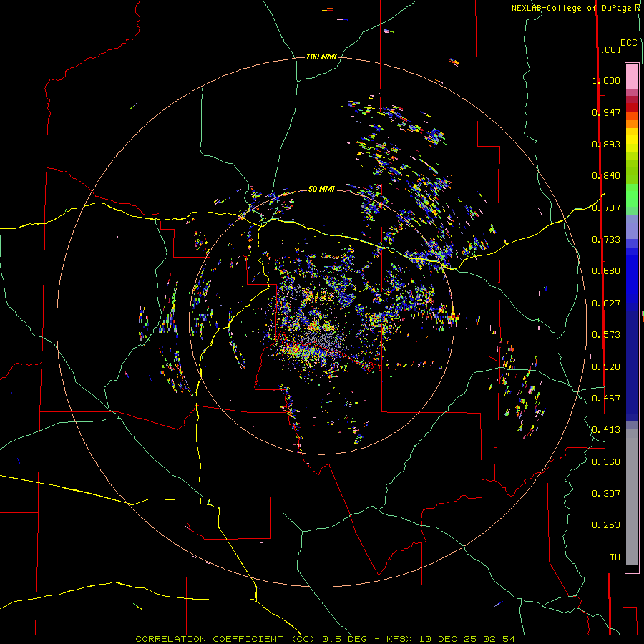Screen dimensions: 644x644
Task: Click the 0.947 color scale value
Action: (606, 112)
